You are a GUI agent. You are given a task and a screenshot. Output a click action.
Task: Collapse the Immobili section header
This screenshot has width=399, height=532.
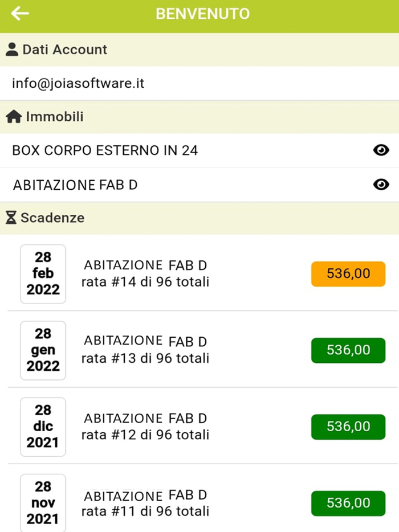click(x=55, y=117)
